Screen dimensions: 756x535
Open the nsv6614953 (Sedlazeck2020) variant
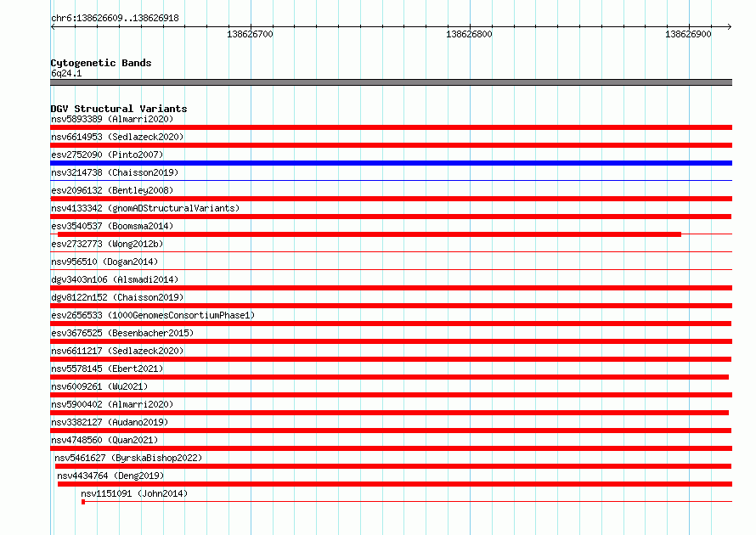click(x=117, y=137)
